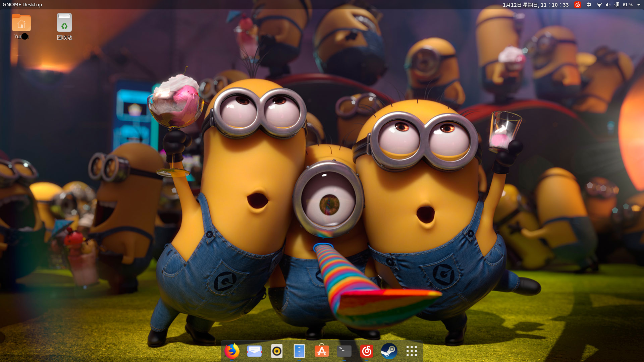The height and width of the screenshot is (362, 644).
Task: Click GNOME Desktop label in top bar
Action: [x=22, y=5]
